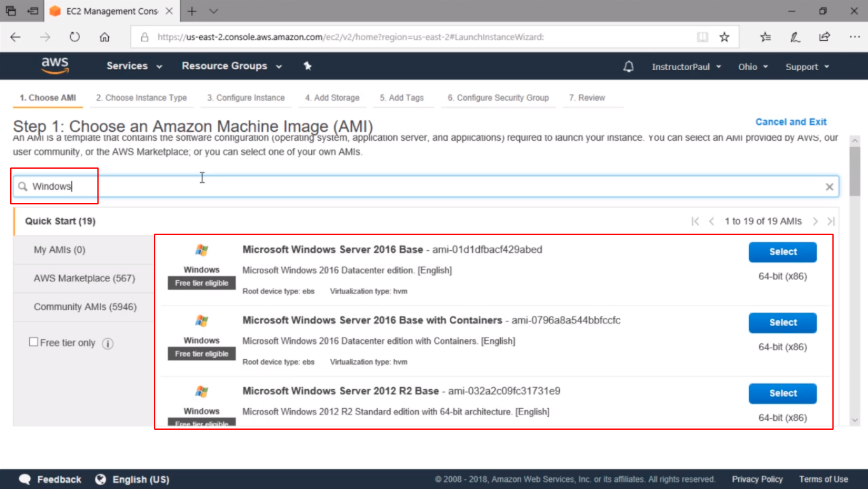Open reading view icon in address bar
Screen dimensions: 868x489
(x=703, y=37)
